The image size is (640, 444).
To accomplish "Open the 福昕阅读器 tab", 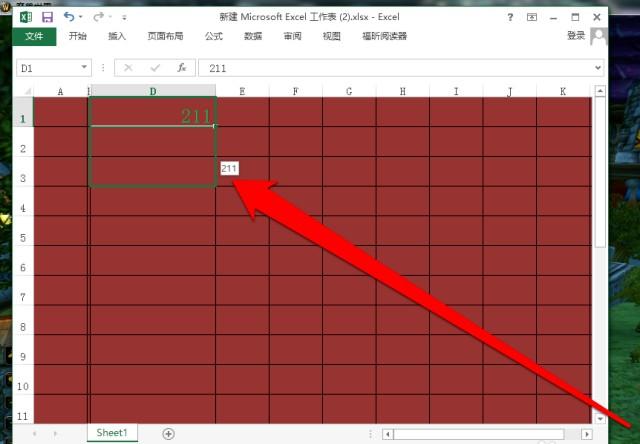I will tap(384, 36).
